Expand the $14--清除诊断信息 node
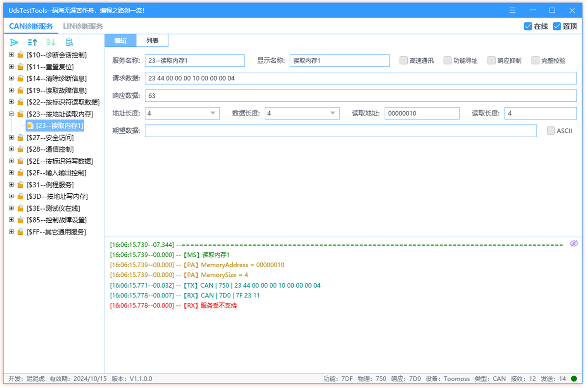The width and height of the screenshot is (588, 388). [11, 78]
